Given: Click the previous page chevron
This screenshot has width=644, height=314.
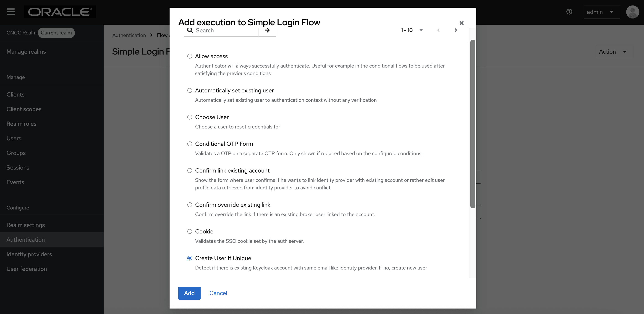Looking at the screenshot, I should [438, 30].
